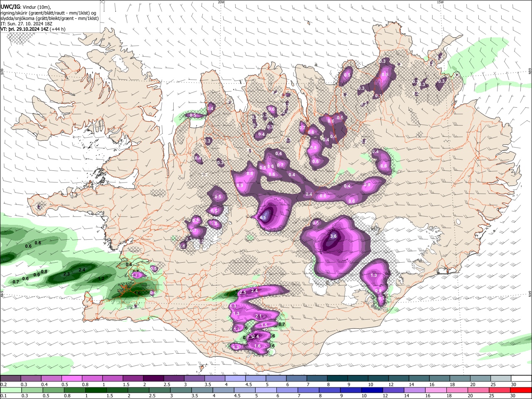Viewport: 532px width, 399px height.
Task: Pick the dull mauve 0.2–0.3 swatch in the top legend
Action: 10,379
